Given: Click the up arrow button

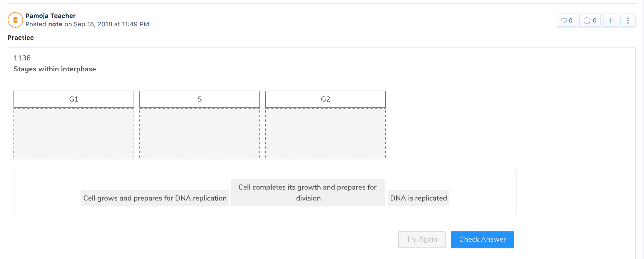Looking at the screenshot, I should point(611,21).
